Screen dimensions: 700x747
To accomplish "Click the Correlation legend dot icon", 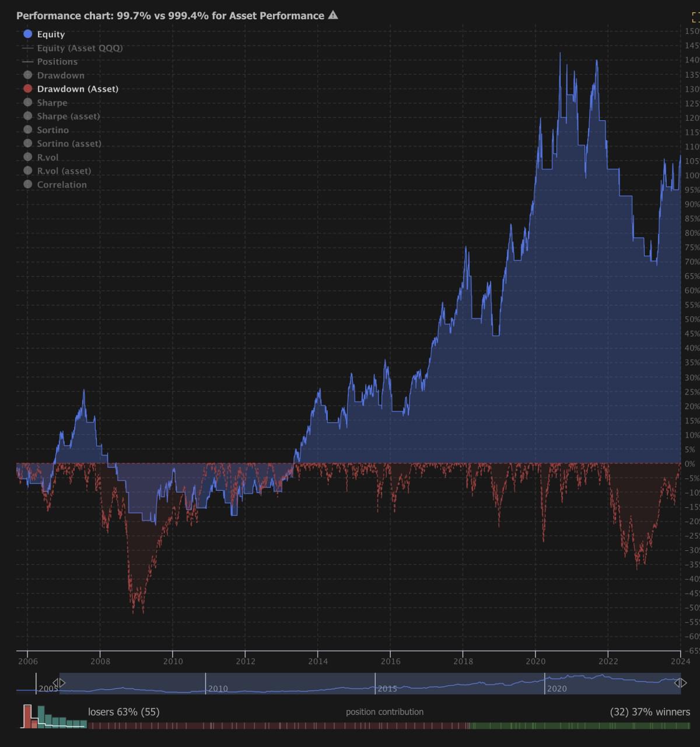I will tap(27, 184).
